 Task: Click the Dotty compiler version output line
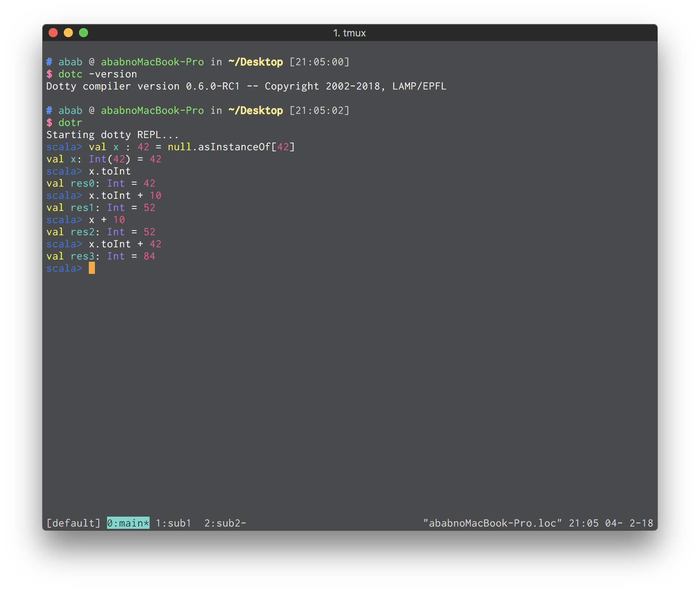246,86
